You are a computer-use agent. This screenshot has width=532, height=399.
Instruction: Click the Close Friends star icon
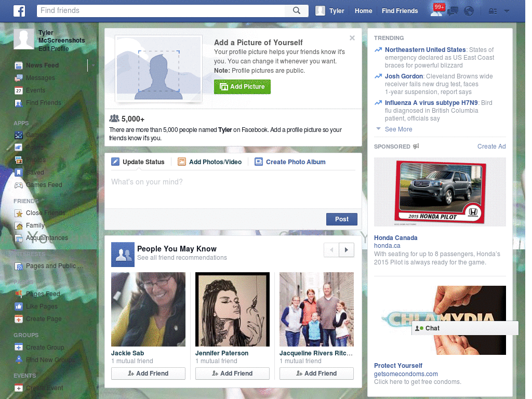point(19,214)
